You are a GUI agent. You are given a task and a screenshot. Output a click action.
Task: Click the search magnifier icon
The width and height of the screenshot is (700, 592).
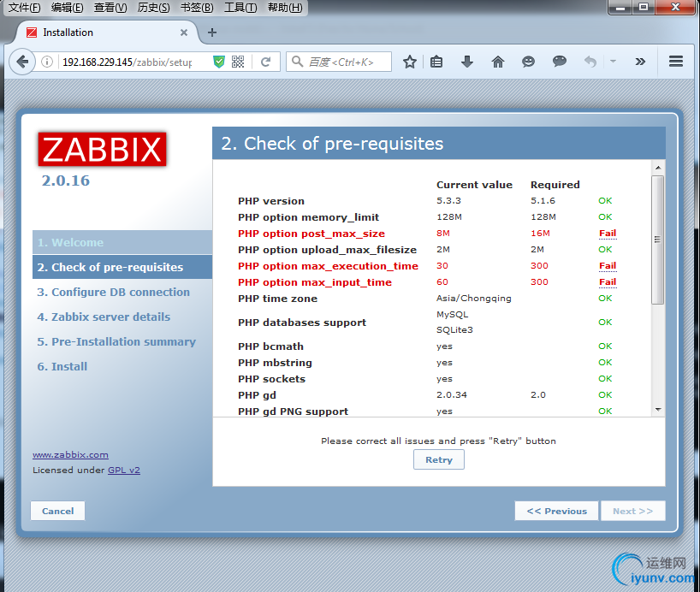pyautogui.click(x=297, y=61)
